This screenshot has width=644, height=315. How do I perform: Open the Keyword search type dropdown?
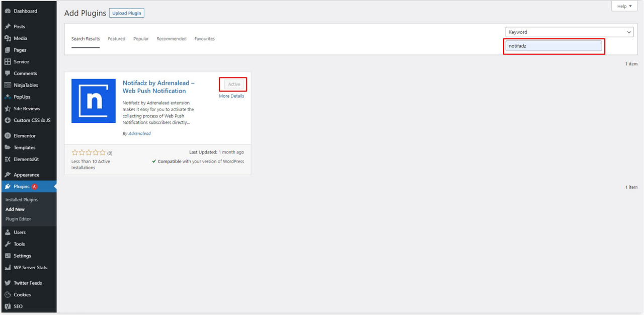[x=570, y=32]
